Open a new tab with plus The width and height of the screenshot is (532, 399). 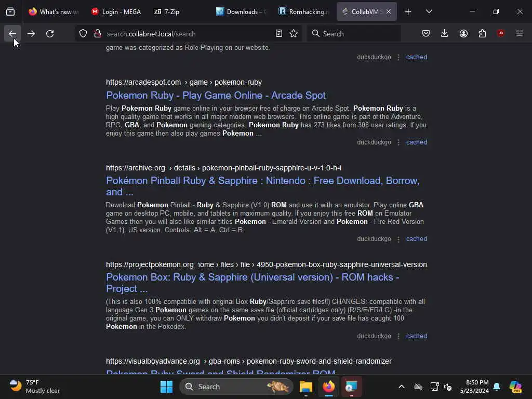pos(408,11)
